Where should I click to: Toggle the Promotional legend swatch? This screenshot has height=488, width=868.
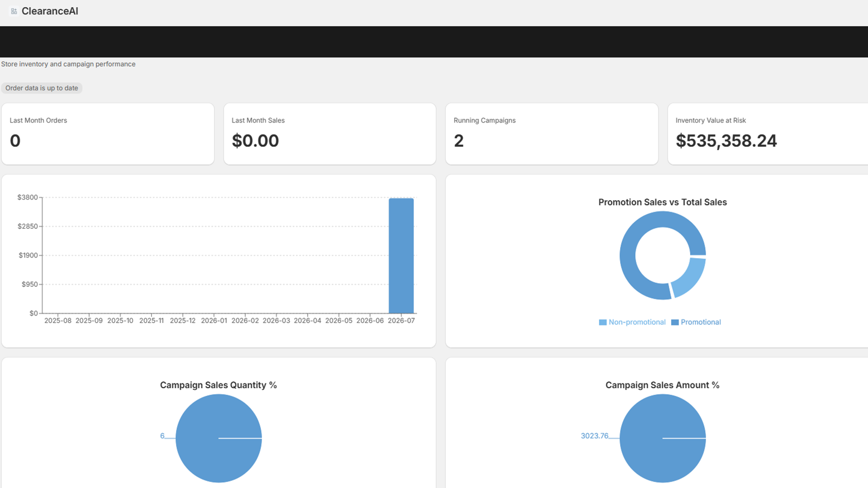675,322
